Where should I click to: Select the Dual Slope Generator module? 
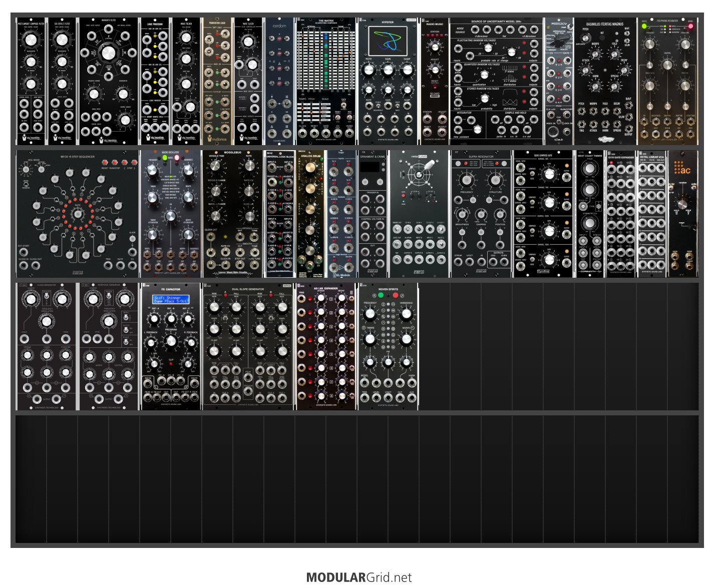point(248,346)
